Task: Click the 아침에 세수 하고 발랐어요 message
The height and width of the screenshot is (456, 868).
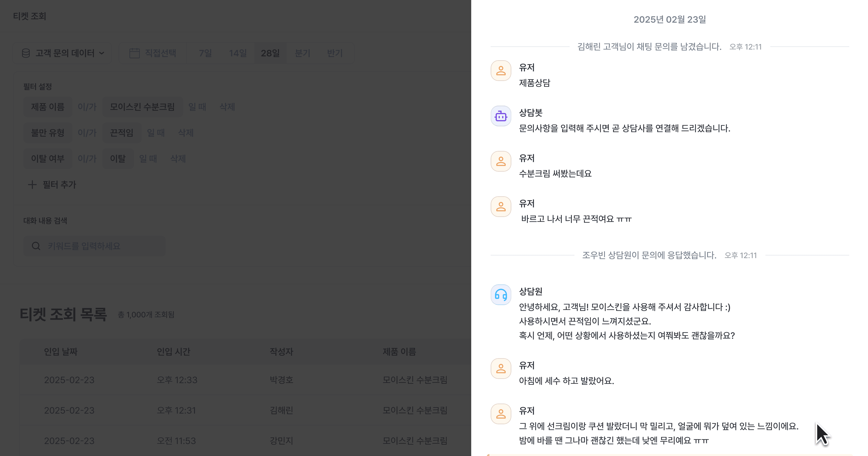Action: (x=566, y=381)
